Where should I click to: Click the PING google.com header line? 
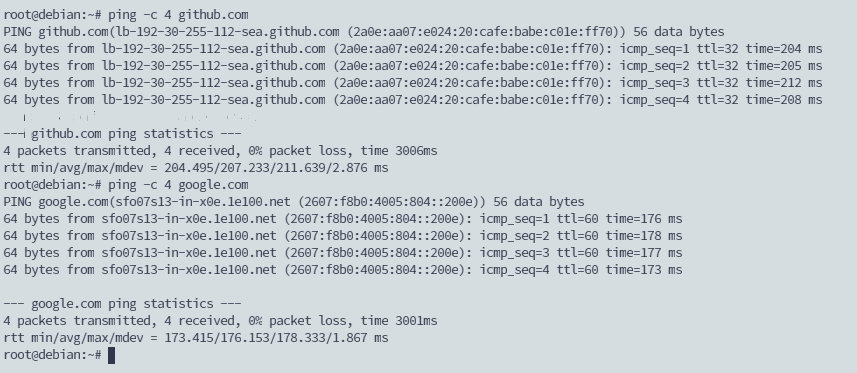tap(294, 201)
